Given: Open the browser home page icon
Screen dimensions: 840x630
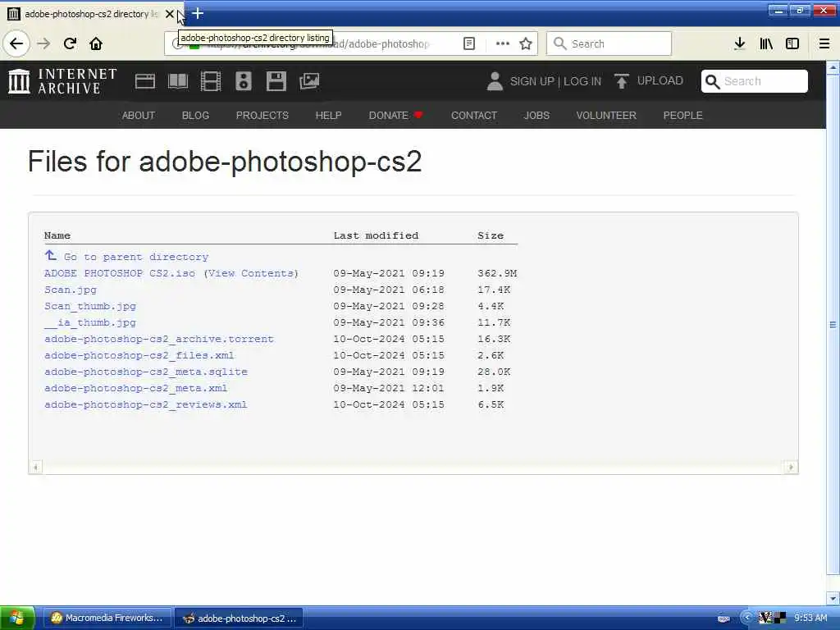Looking at the screenshot, I should tap(96, 43).
